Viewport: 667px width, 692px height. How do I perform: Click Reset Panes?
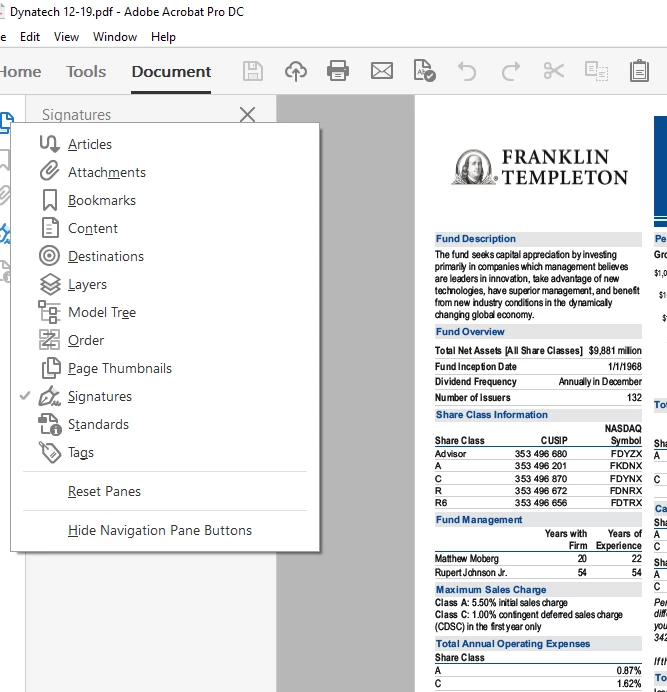pyautogui.click(x=165, y=491)
